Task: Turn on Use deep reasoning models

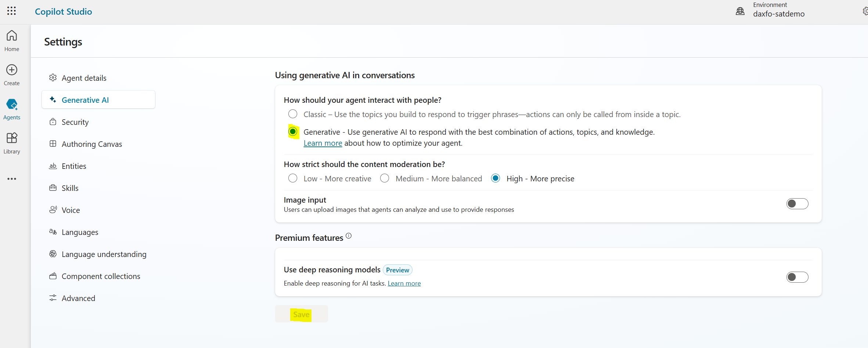Action: coord(797,277)
